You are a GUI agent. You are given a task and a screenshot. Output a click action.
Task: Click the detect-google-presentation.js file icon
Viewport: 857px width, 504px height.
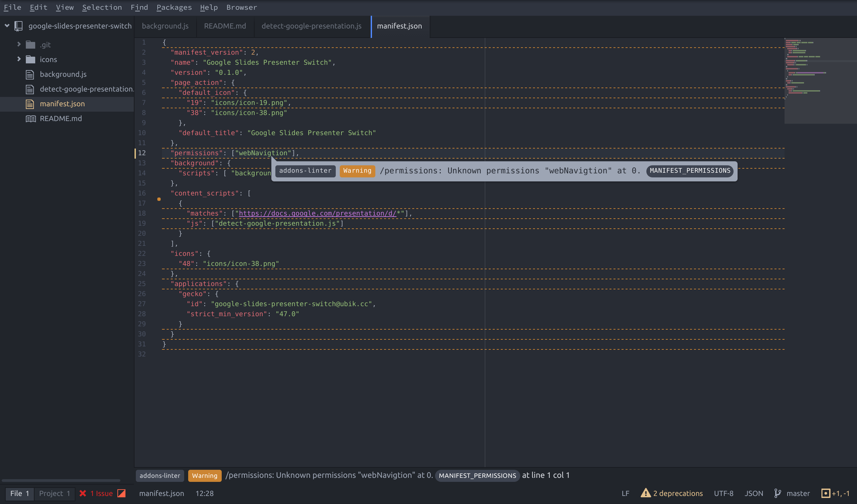click(30, 89)
